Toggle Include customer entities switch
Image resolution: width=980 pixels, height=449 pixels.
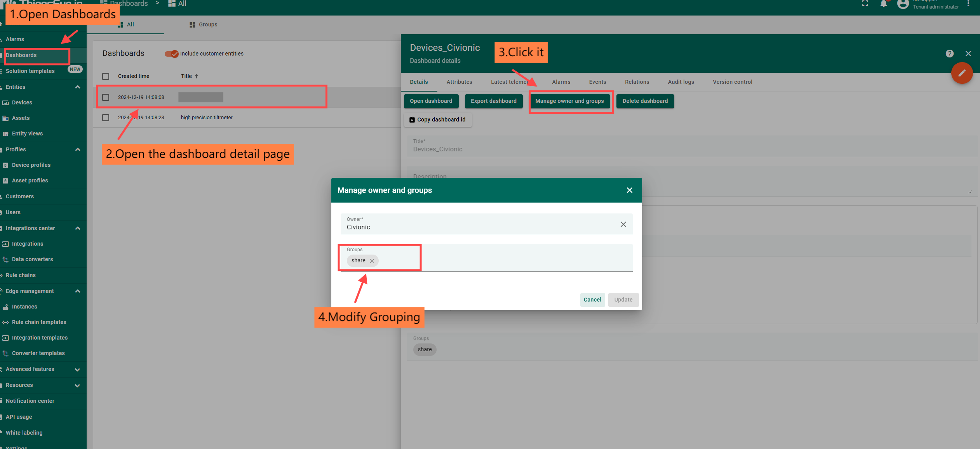(171, 54)
